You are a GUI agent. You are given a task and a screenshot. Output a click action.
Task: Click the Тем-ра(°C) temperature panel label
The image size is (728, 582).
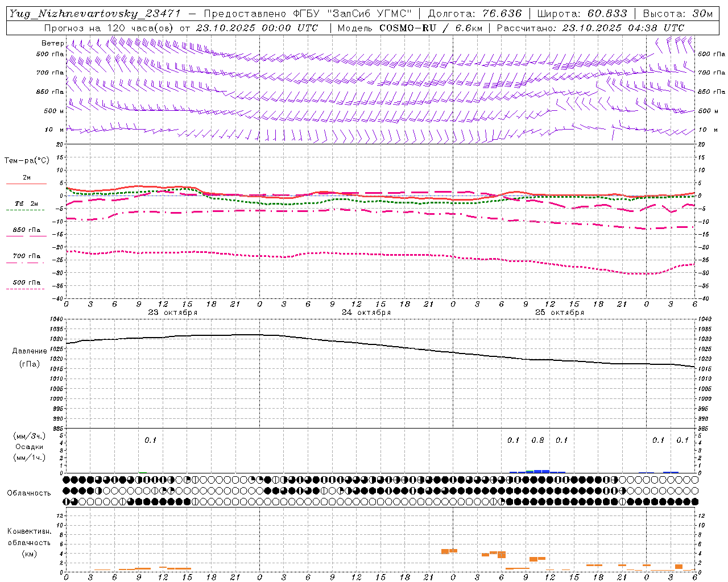pos(27,161)
